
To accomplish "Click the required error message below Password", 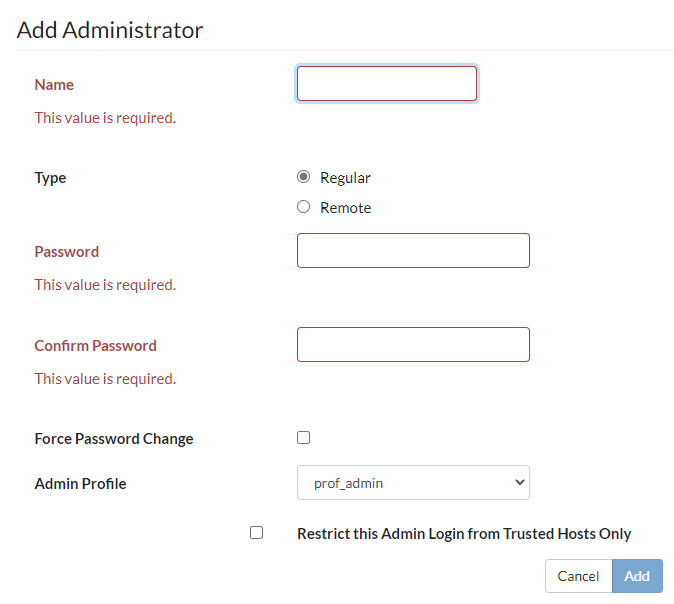I will coord(105,285).
